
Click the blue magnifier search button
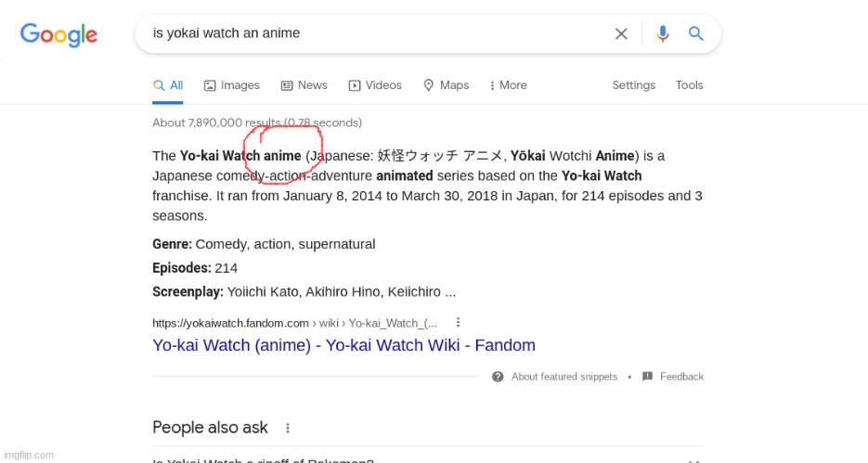point(695,34)
